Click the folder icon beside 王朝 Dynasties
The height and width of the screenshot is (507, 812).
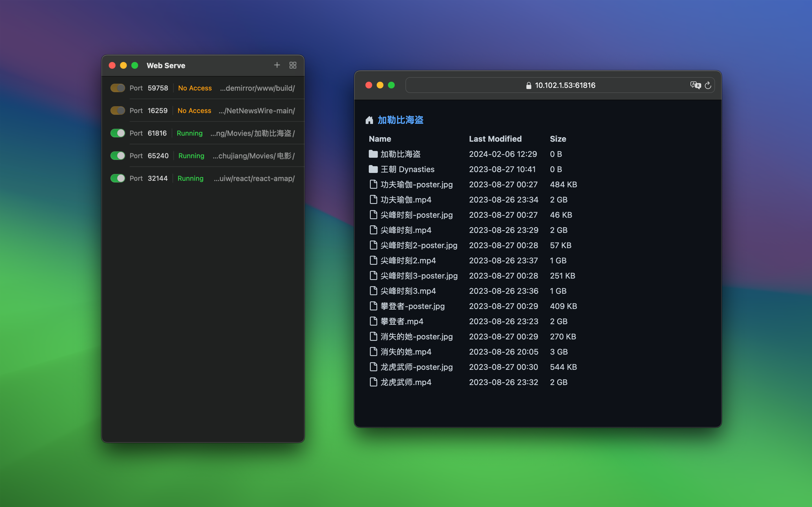click(373, 169)
